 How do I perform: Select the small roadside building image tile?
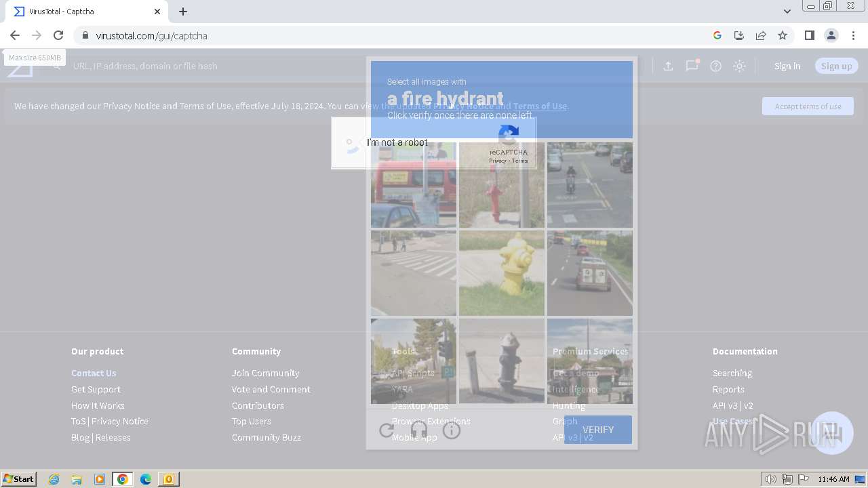pos(590,361)
